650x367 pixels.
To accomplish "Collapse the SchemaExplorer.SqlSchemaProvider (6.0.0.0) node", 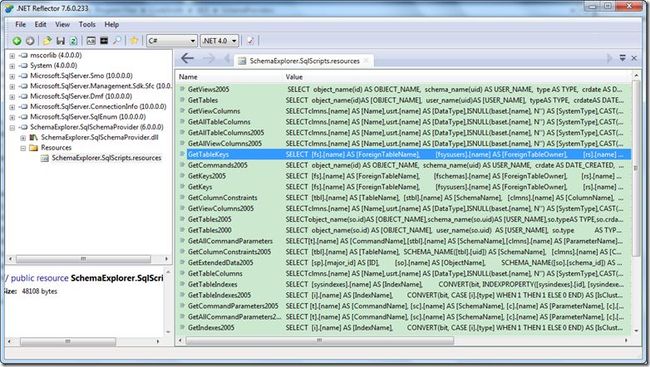I will click(x=12, y=128).
